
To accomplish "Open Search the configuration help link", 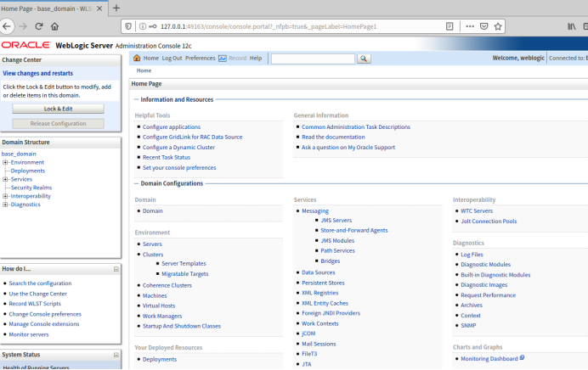I will coord(40,283).
